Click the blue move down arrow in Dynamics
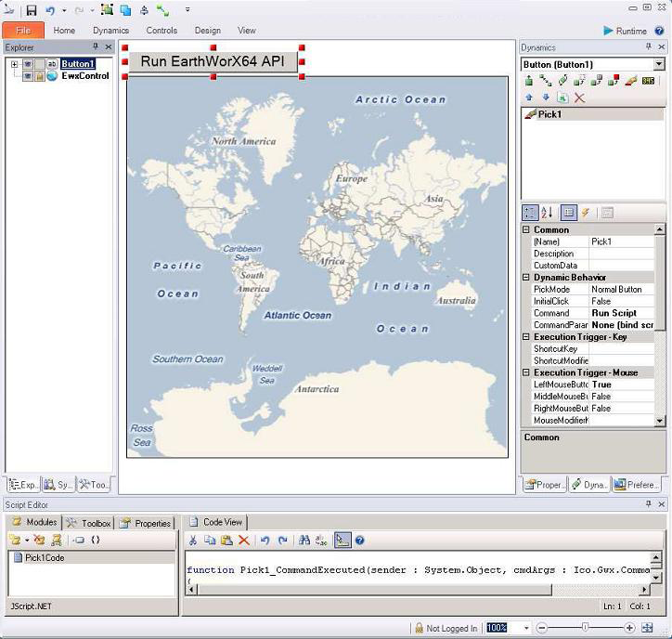 coord(546,98)
